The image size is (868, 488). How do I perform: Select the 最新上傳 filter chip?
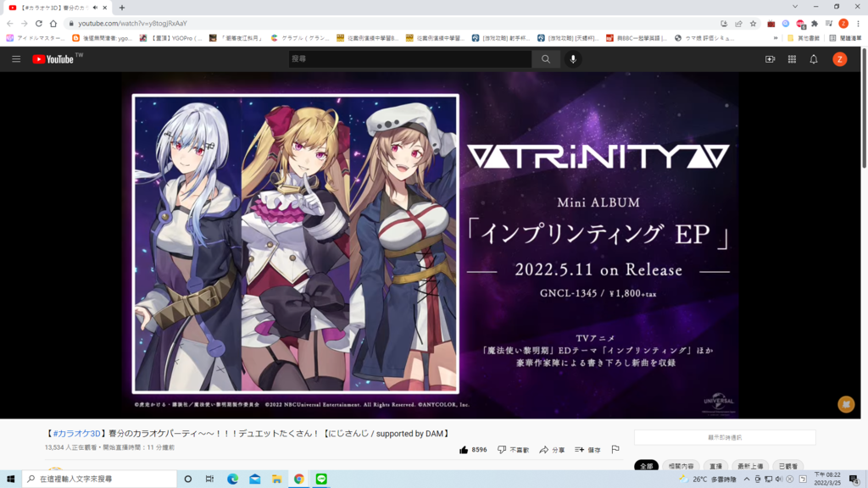point(750,466)
